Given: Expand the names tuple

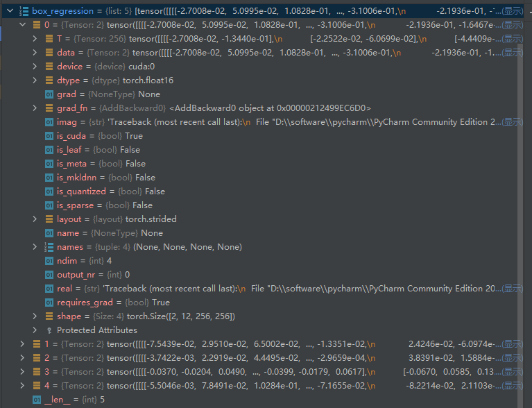Looking at the screenshot, I should point(35,247).
